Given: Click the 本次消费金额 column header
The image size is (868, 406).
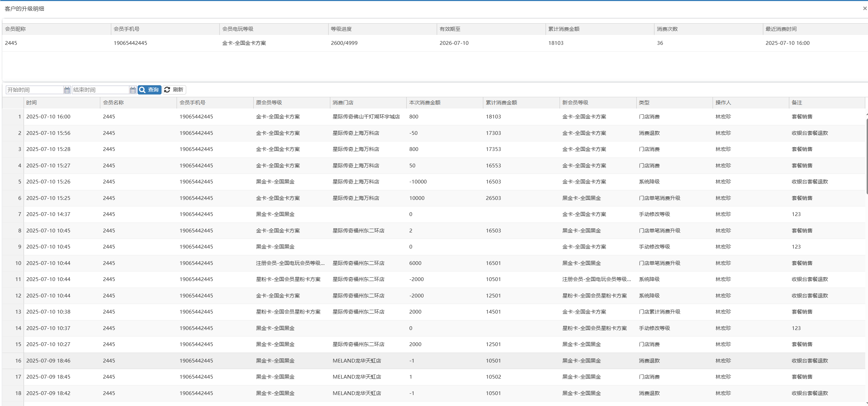Looking at the screenshot, I should (x=425, y=103).
